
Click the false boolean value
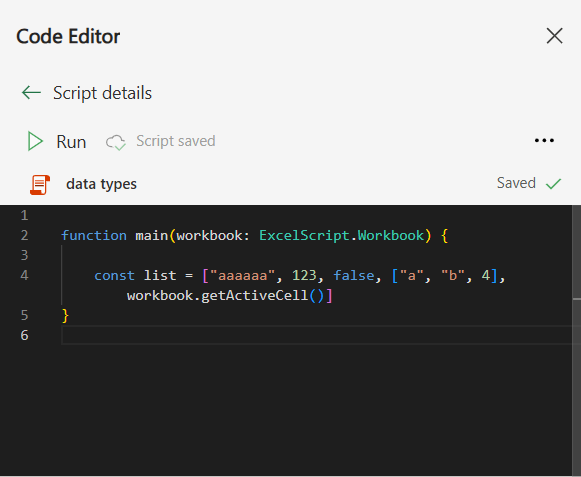click(x=354, y=276)
